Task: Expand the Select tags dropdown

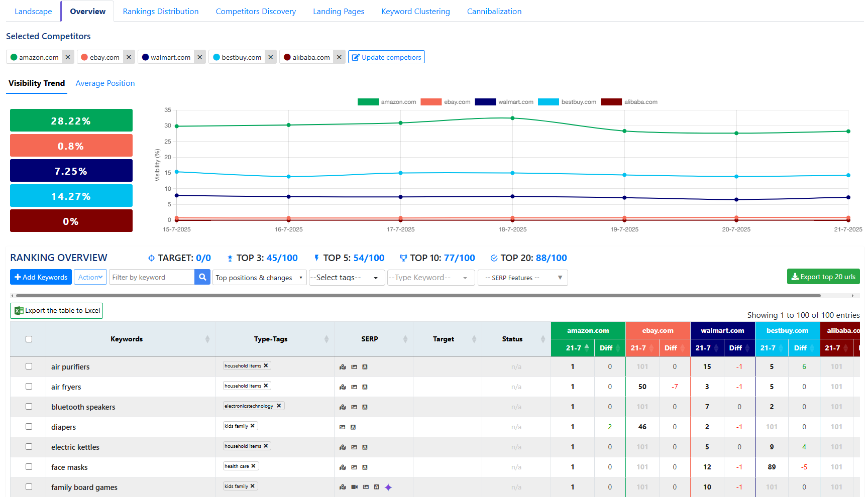Action: [347, 278]
